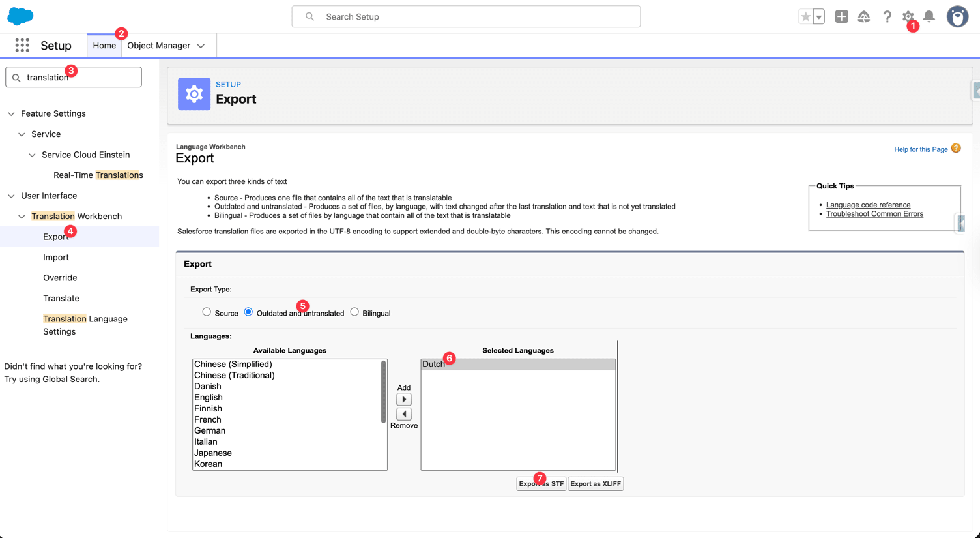Open the Troubleshoot Common Errors link
The height and width of the screenshot is (538, 980).
click(x=874, y=214)
